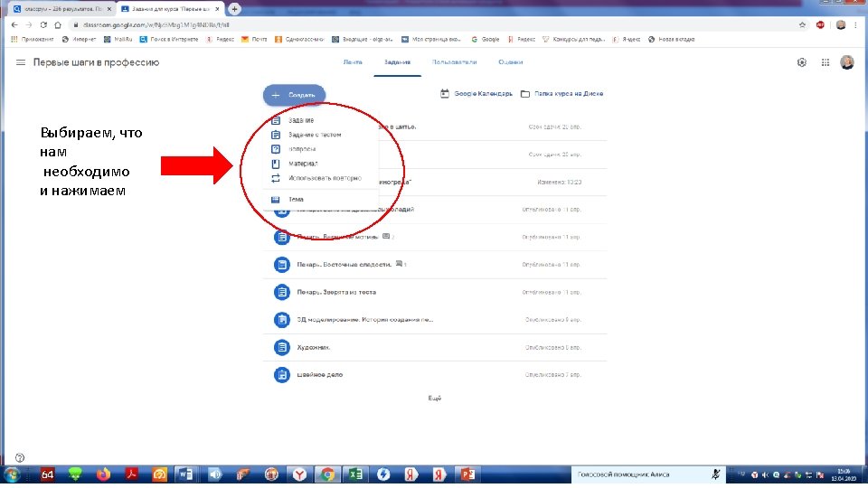Screen dimensions: 868x488
Task: Open Windows Start menu
Action: pos(11,474)
